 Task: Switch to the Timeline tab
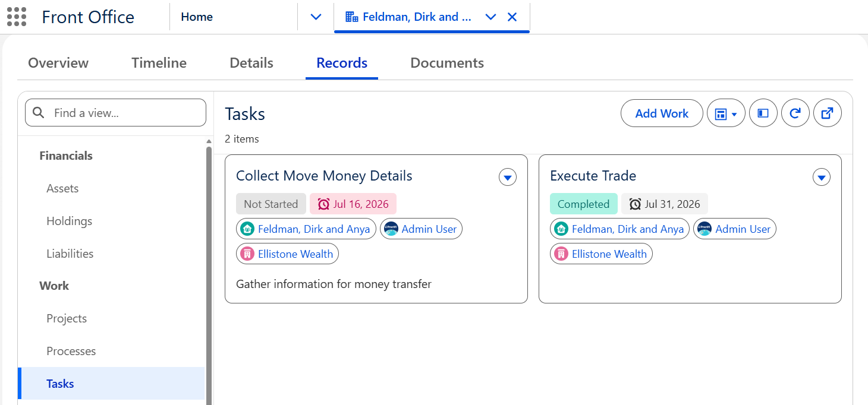tap(159, 63)
